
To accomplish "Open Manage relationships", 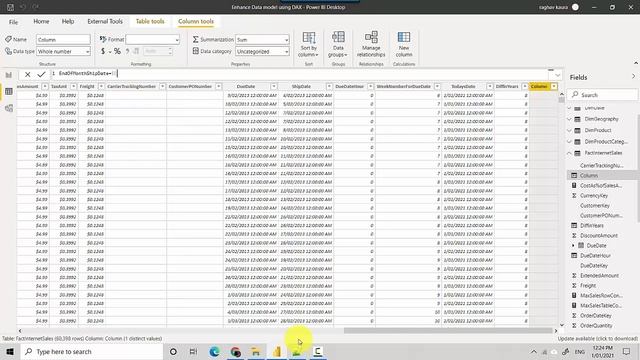I will pyautogui.click(x=371, y=45).
